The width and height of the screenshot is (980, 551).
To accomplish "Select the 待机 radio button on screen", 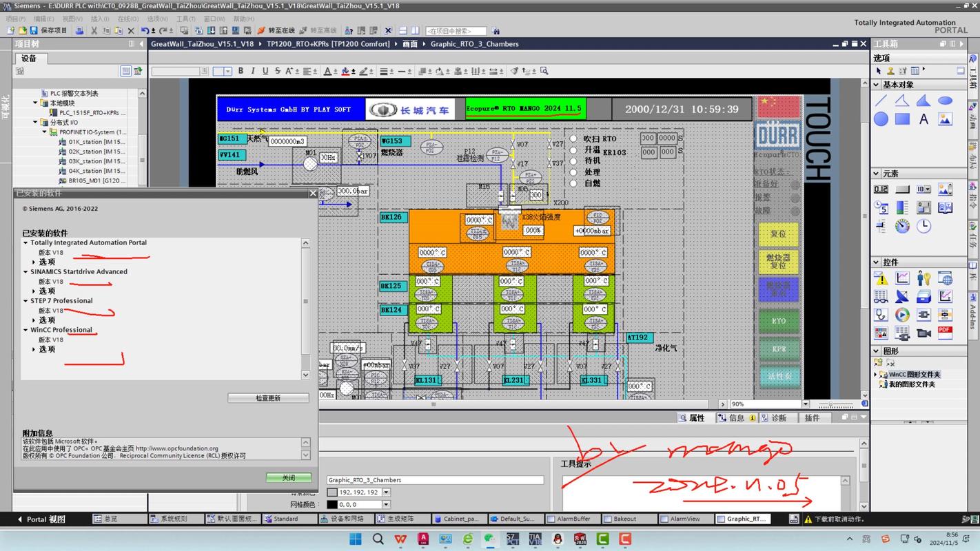I will pyautogui.click(x=573, y=160).
